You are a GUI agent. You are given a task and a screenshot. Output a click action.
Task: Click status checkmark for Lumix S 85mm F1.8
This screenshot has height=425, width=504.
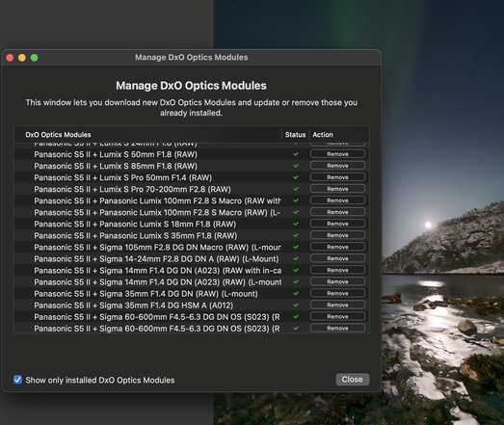(x=296, y=166)
